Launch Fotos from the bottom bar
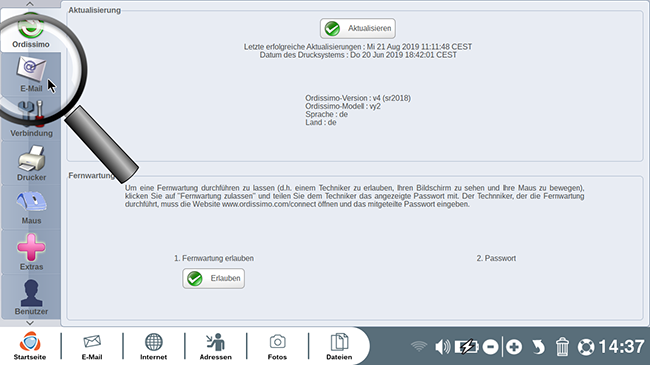The width and height of the screenshot is (650, 365). (277, 346)
